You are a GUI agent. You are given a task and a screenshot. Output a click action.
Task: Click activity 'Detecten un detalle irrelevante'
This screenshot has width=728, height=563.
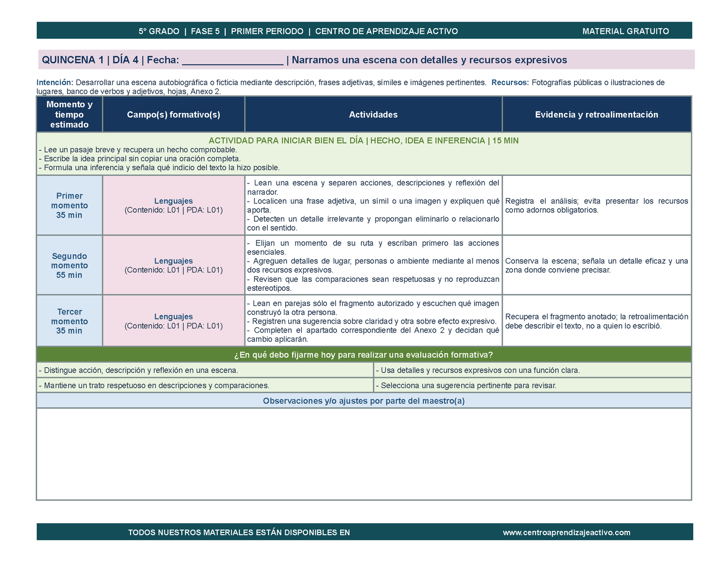coord(373,224)
